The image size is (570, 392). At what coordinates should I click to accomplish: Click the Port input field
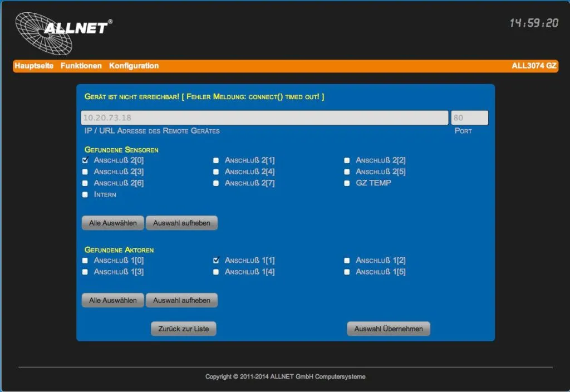[469, 117]
